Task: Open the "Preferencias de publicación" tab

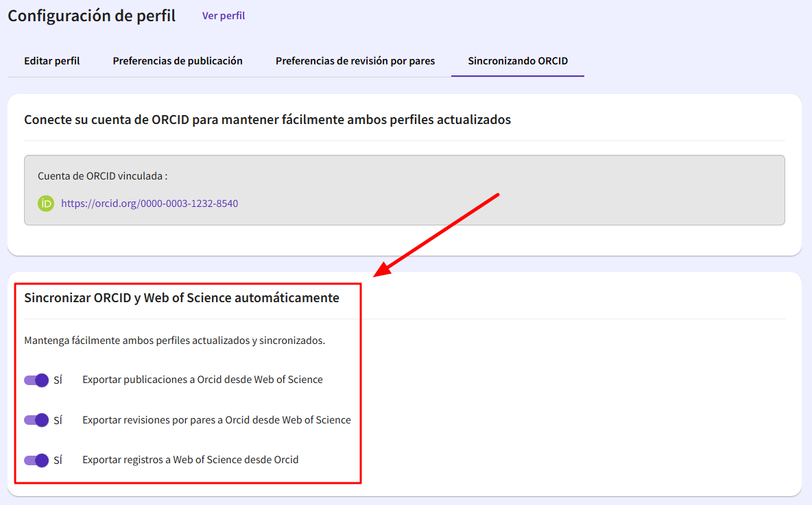Action: coord(178,61)
